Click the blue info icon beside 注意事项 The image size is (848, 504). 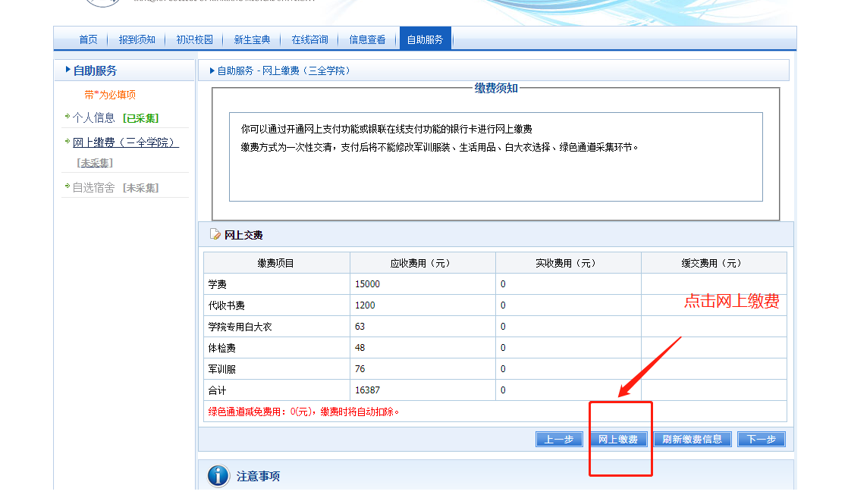[218, 476]
